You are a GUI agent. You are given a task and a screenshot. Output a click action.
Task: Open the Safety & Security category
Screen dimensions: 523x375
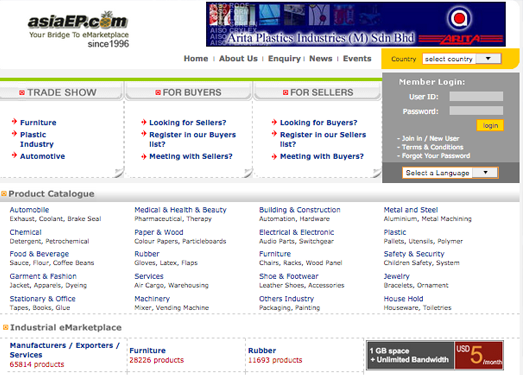414,254
